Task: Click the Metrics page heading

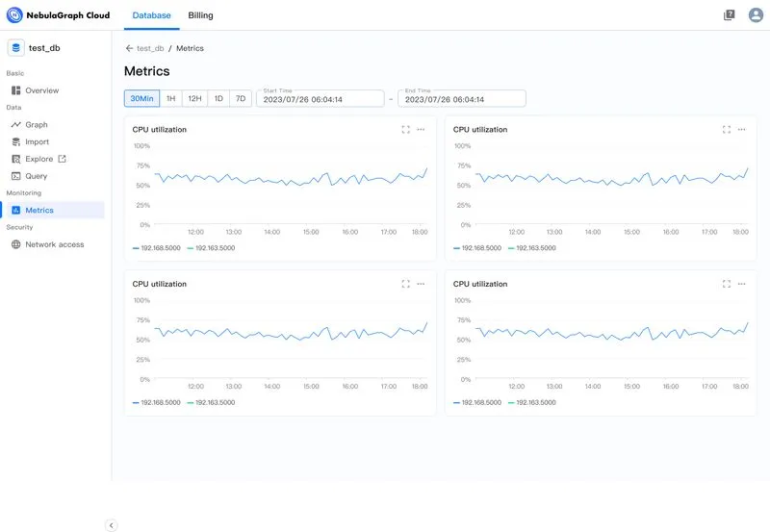Action: tap(147, 71)
